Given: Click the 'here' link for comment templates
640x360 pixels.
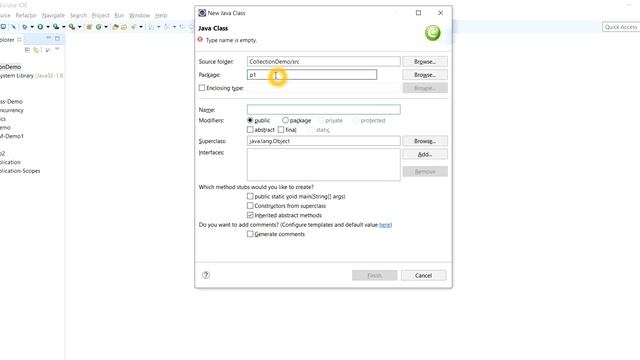Looking at the screenshot, I should coord(385,225).
